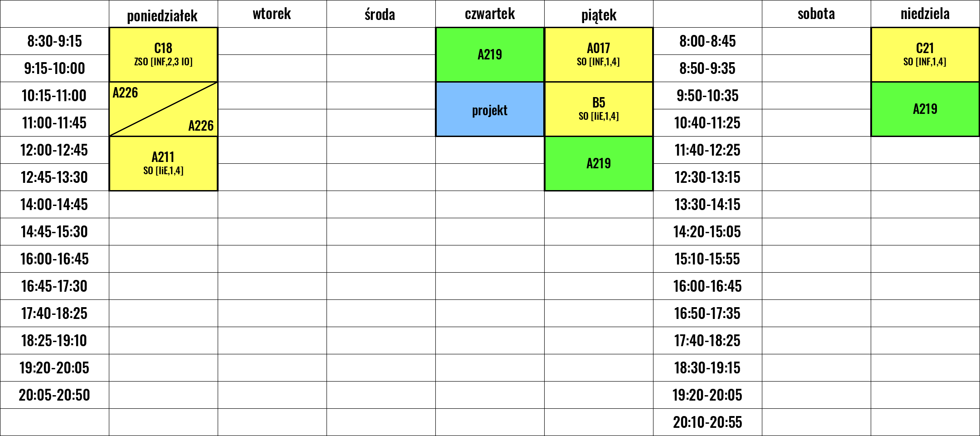Open the blue projekt block on Thursday
Screen dimensions: 980x436
(x=490, y=109)
